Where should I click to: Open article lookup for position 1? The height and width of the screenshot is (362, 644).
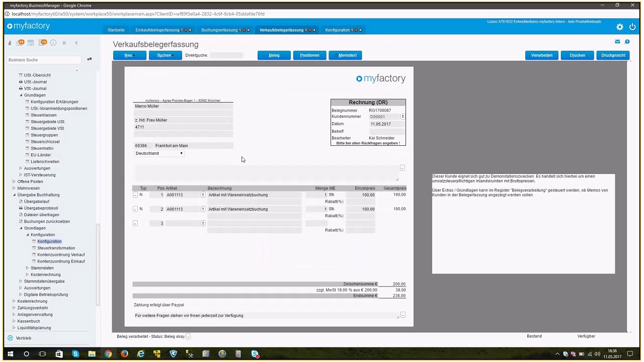pyautogui.click(x=203, y=195)
